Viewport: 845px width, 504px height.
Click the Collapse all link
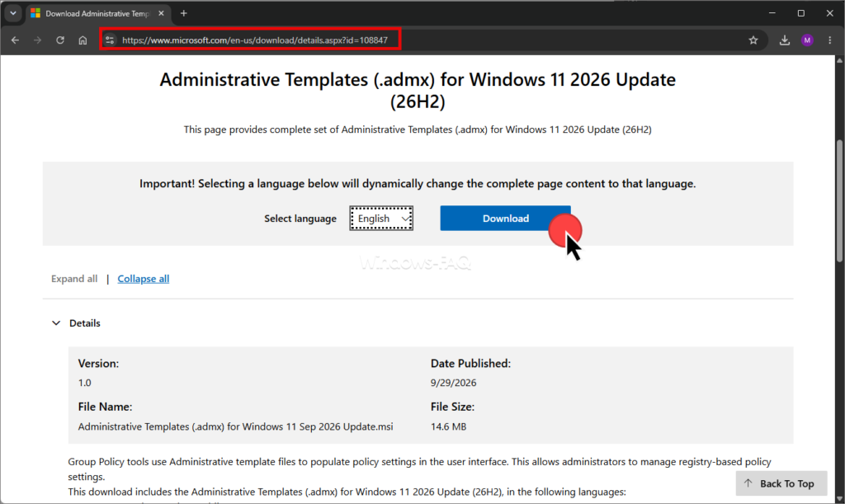(144, 279)
